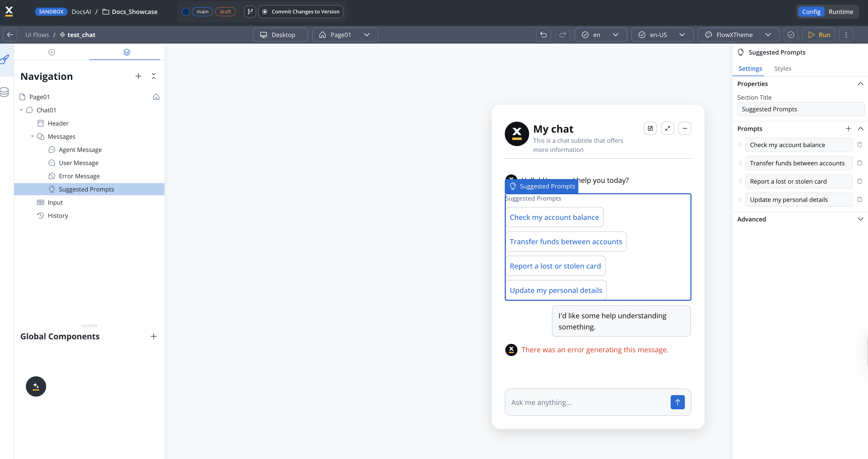The image size is (868, 459).
Task: Click the database icon in left sidebar
Action: click(5, 92)
